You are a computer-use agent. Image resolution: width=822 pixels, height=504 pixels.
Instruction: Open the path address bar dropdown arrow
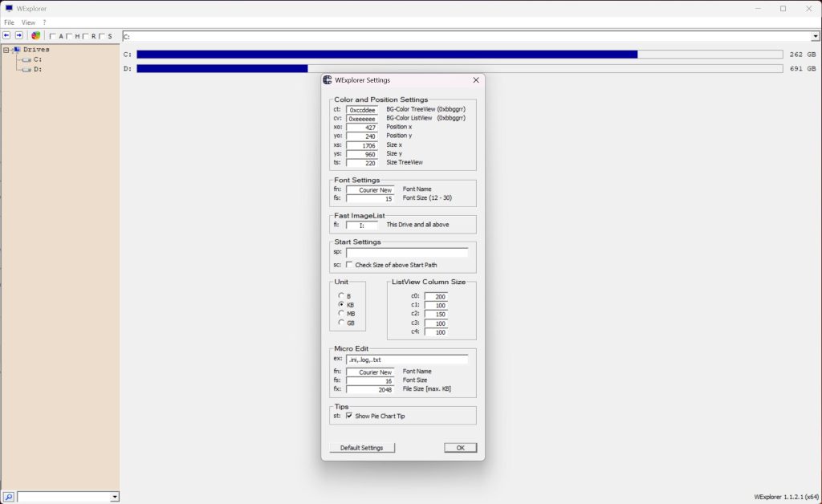pos(816,36)
